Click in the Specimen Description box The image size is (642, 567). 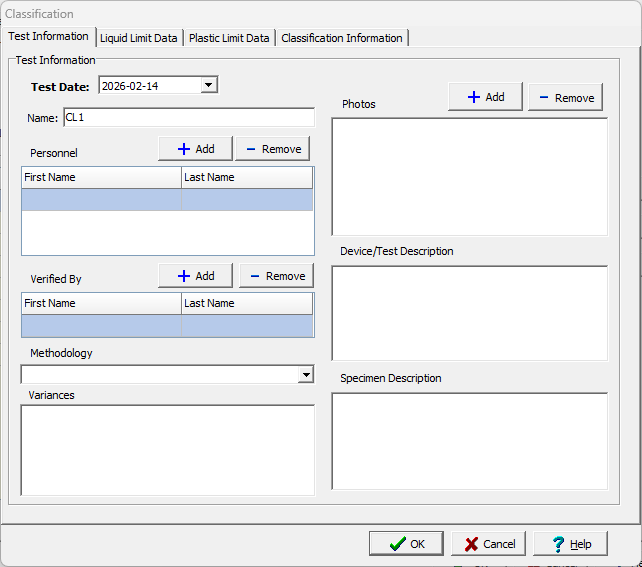tap(469, 441)
